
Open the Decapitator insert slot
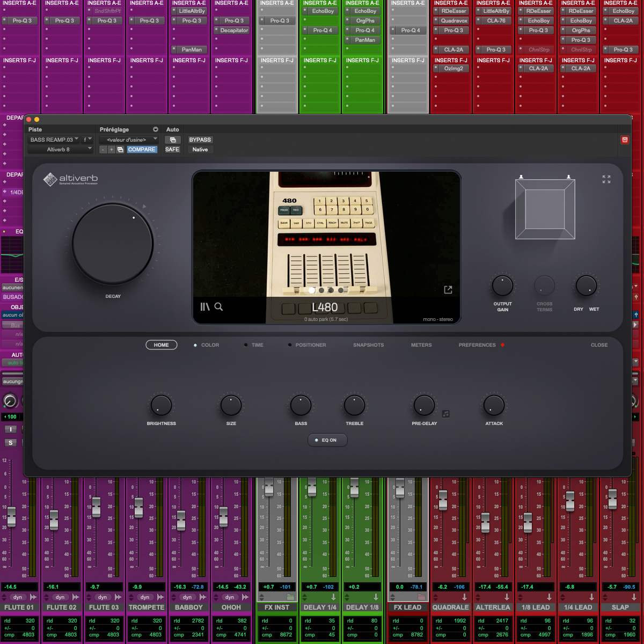tap(232, 31)
